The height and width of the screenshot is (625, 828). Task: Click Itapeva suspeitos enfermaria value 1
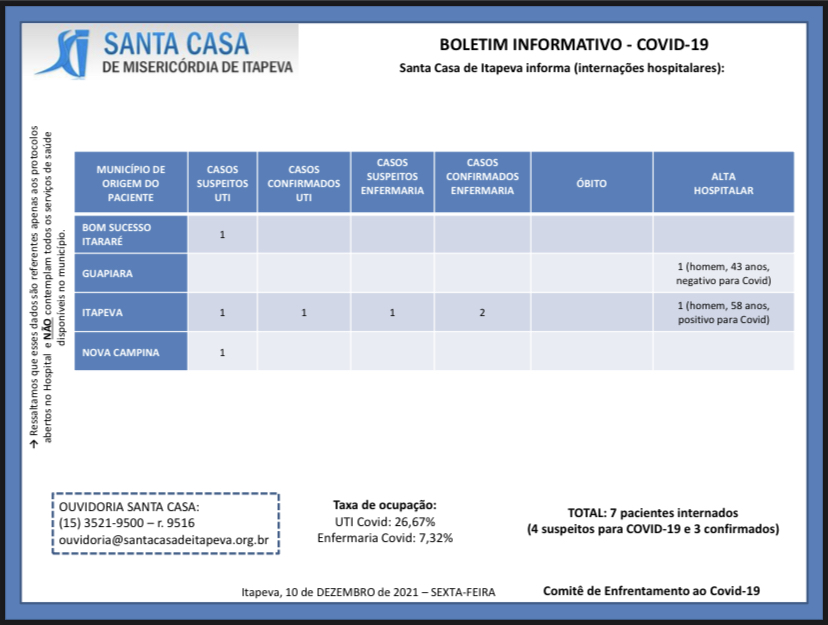point(392,312)
